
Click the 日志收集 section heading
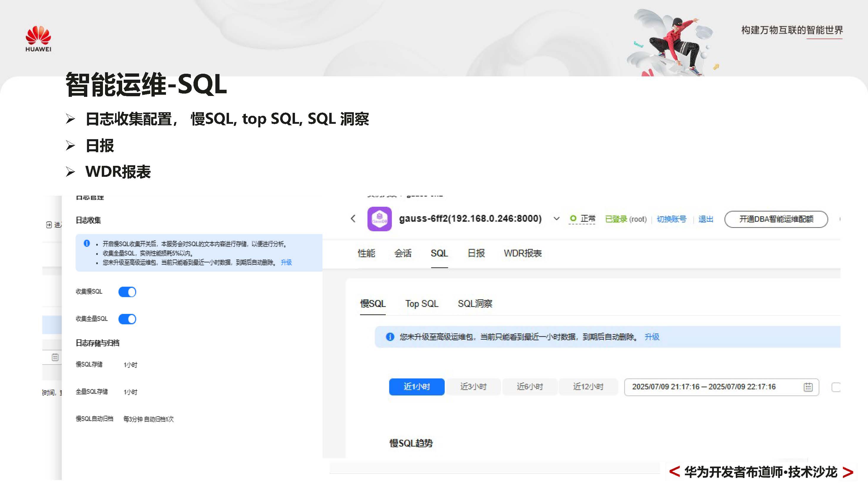[88, 220]
